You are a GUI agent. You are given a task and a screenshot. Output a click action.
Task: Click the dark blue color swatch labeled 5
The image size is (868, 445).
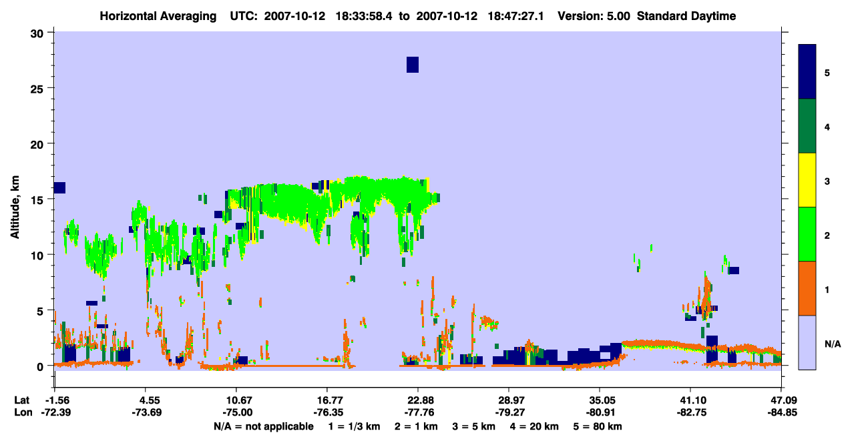807,72
